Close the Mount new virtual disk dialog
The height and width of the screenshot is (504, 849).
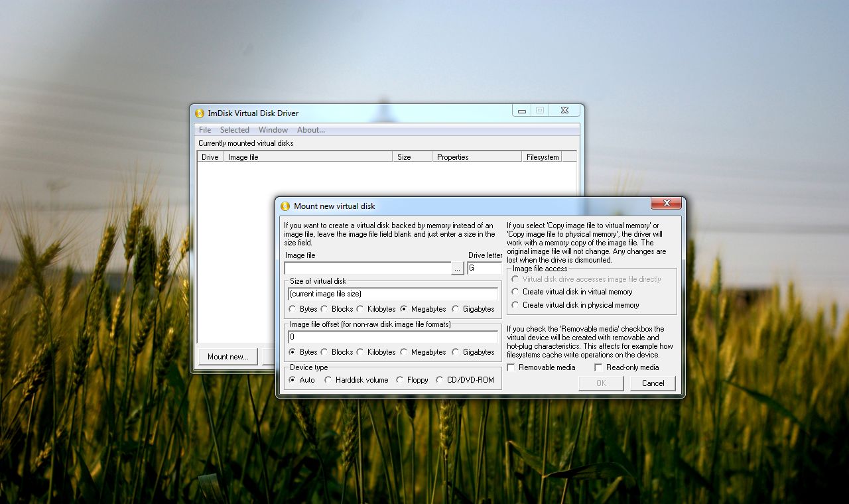coord(666,203)
